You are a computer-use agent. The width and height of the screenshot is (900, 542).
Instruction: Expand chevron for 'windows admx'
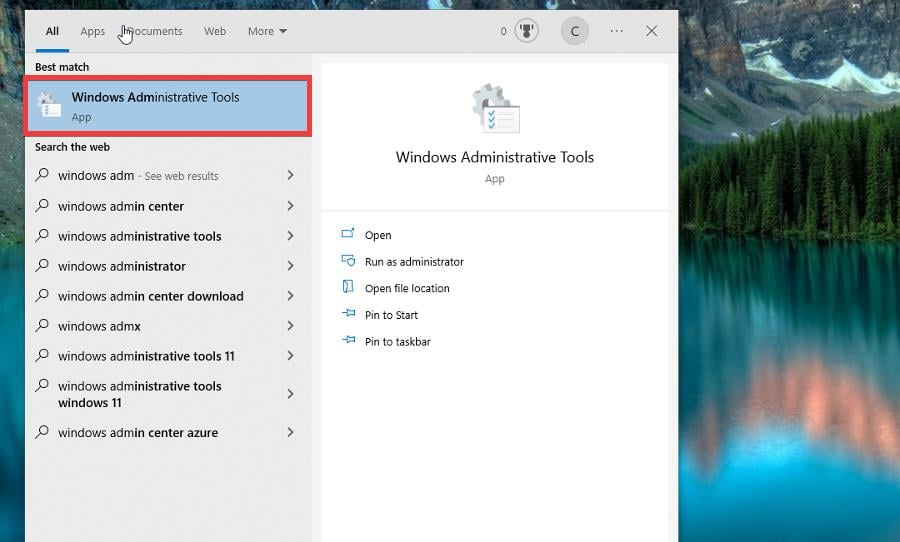pyautogui.click(x=290, y=326)
